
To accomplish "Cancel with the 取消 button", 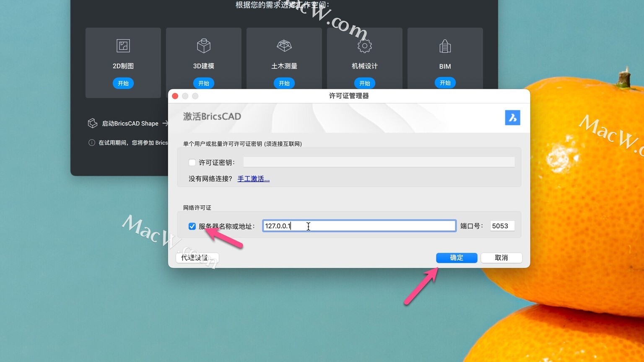I will pyautogui.click(x=501, y=258).
